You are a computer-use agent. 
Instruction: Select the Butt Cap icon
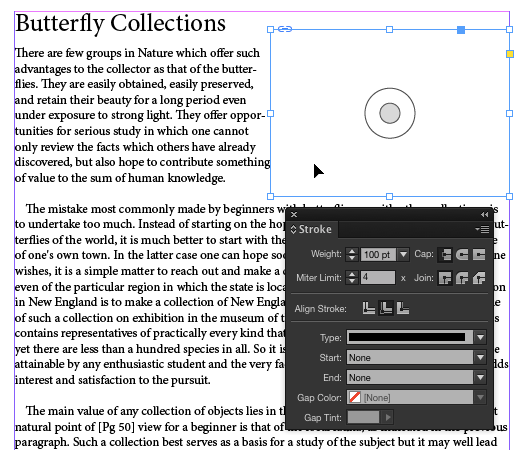[x=445, y=254]
